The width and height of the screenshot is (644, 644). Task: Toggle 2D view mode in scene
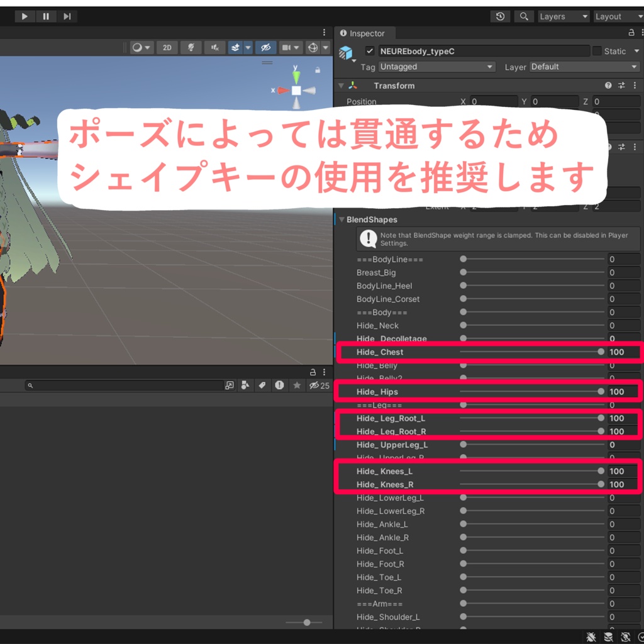(167, 48)
